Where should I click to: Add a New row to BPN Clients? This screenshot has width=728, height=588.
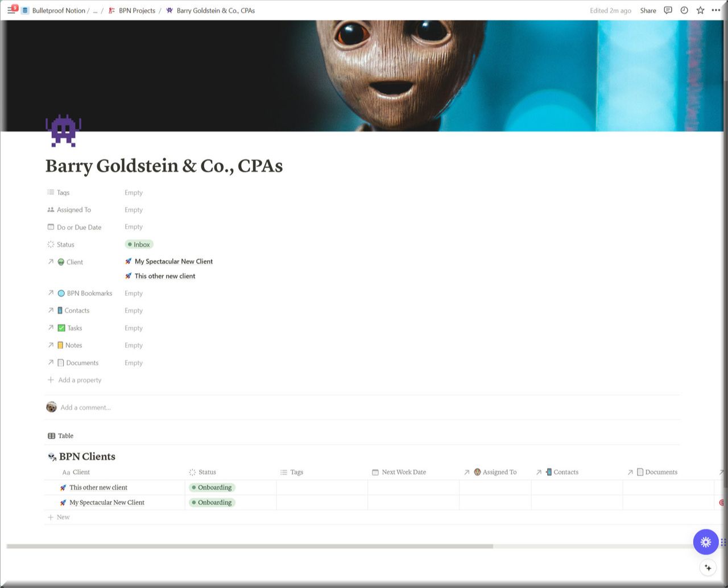point(59,517)
